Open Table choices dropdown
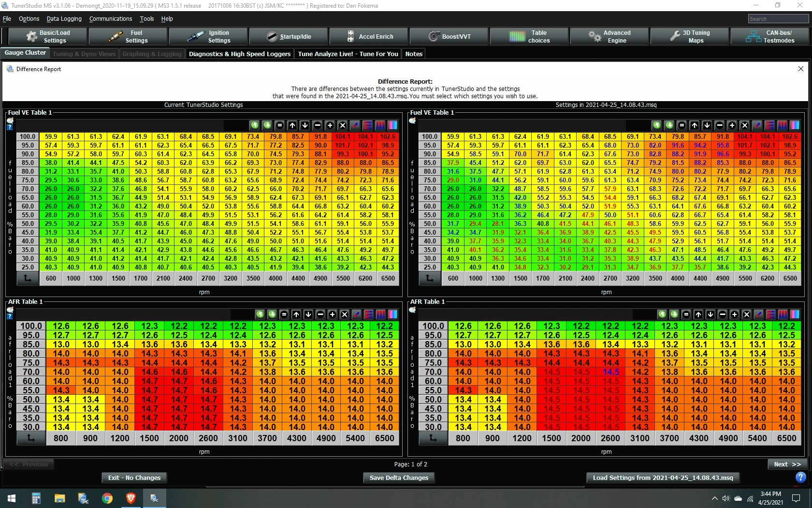This screenshot has height=508, width=812. coord(529,37)
